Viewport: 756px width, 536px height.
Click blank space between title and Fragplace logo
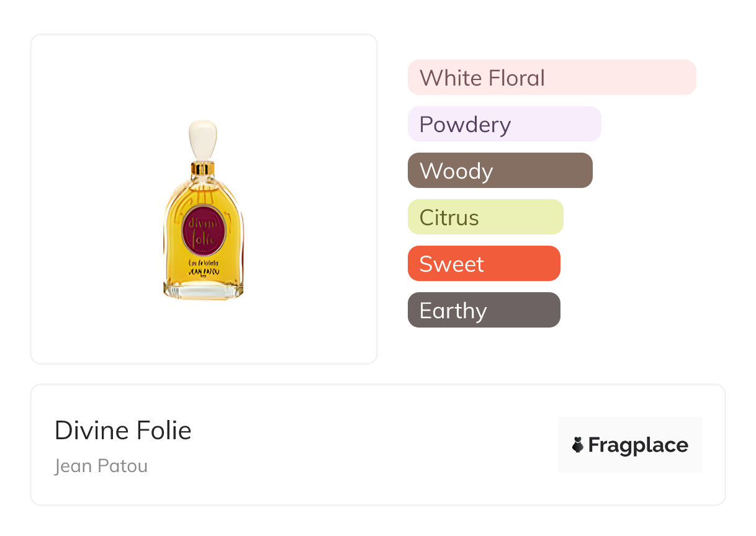(x=372, y=445)
